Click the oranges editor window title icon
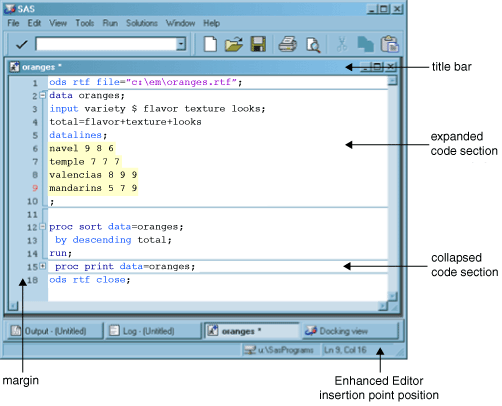Viewport: 502px width, 406px height. (14, 67)
